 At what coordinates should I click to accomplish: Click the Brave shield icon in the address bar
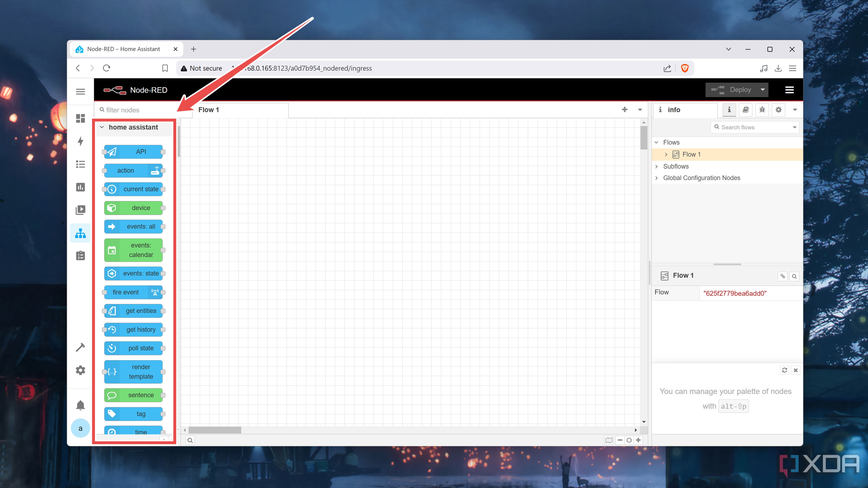point(685,68)
